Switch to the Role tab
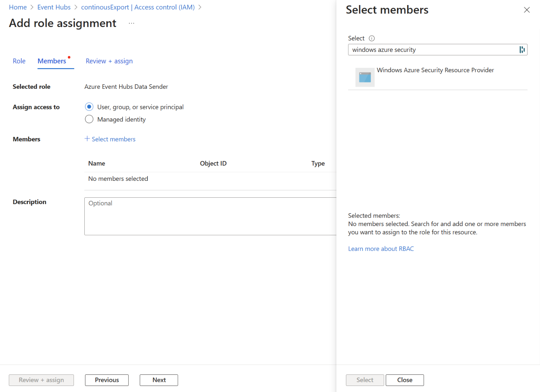The height and width of the screenshot is (392, 540). [x=19, y=61]
